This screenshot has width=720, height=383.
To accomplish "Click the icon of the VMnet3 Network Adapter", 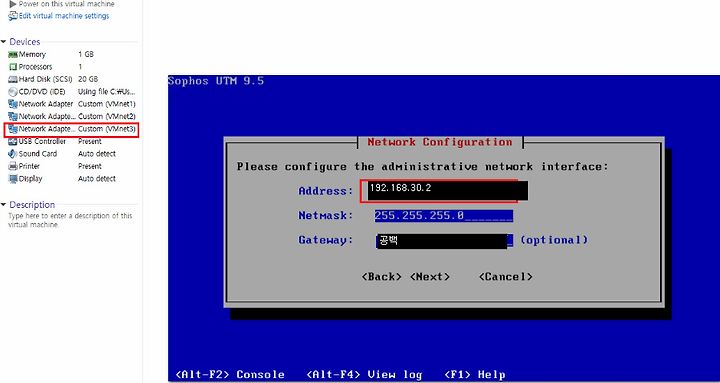I will (x=13, y=129).
